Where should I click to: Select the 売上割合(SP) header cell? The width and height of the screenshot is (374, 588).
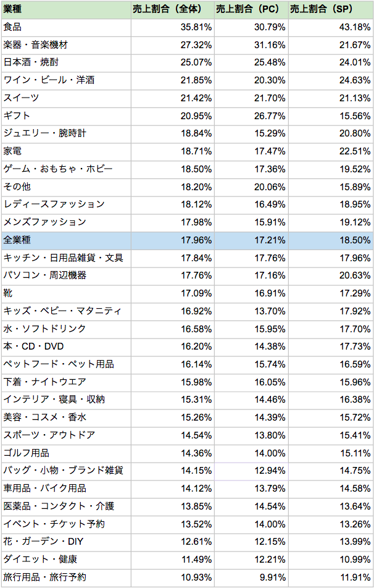point(331,9)
